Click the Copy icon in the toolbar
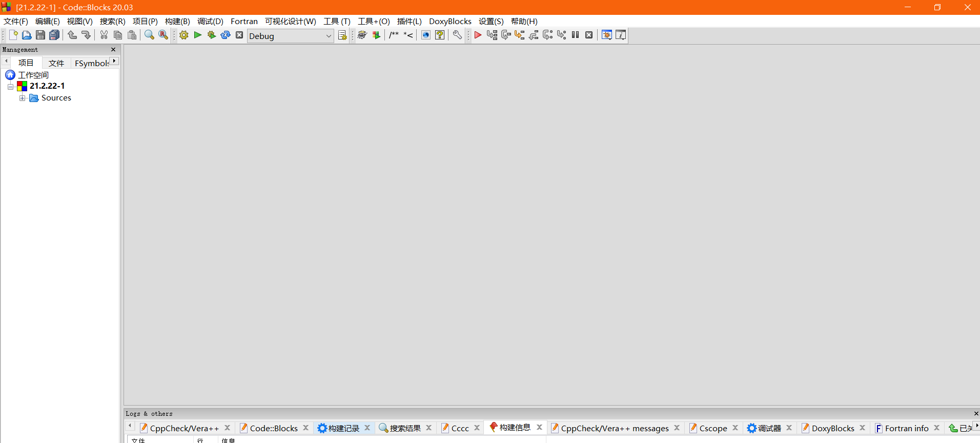 click(x=118, y=35)
